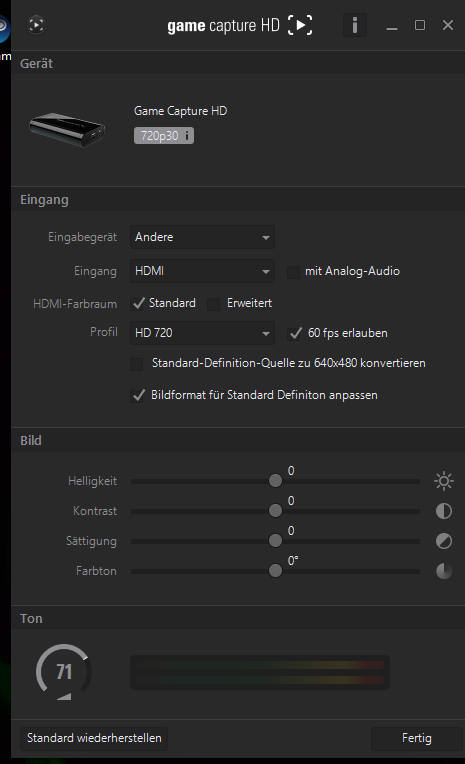This screenshot has height=764, width=465.
Task: Click the volume dial showing 71
Action: point(64,672)
